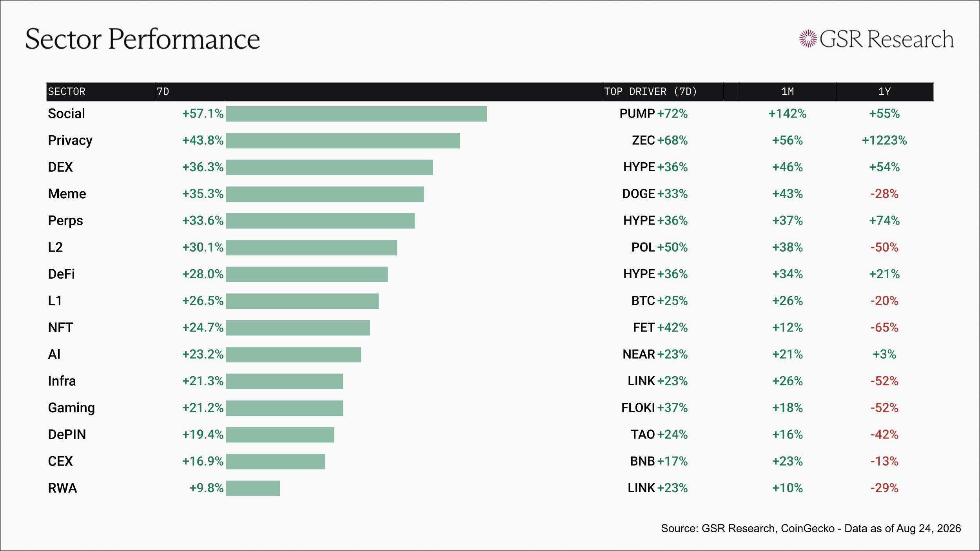Click the GSR Research brand text
Viewport: 980px width, 551px height.
(887, 39)
